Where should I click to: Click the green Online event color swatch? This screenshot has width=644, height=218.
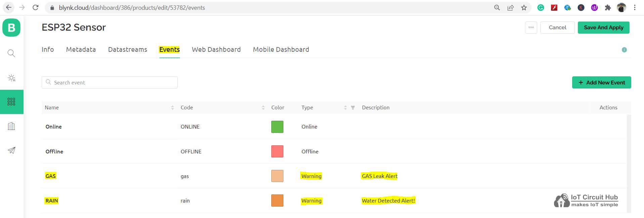coord(277,127)
